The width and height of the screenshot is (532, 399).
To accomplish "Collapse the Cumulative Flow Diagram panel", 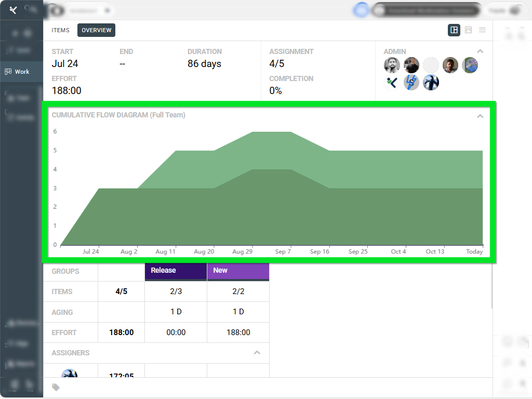I will (x=480, y=116).
